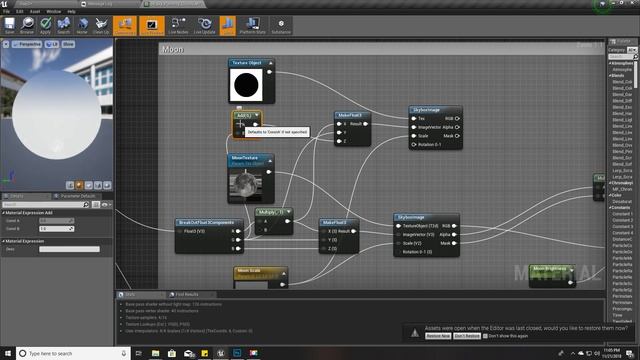
Task: Toggle the Stats toolbar button
Action: point(228,25)
